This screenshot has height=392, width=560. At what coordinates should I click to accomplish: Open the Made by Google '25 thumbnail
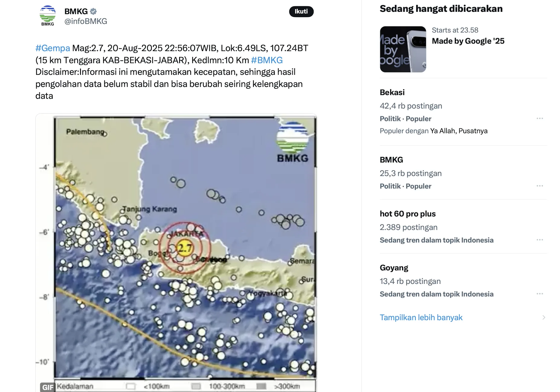[x=403, y=49]
